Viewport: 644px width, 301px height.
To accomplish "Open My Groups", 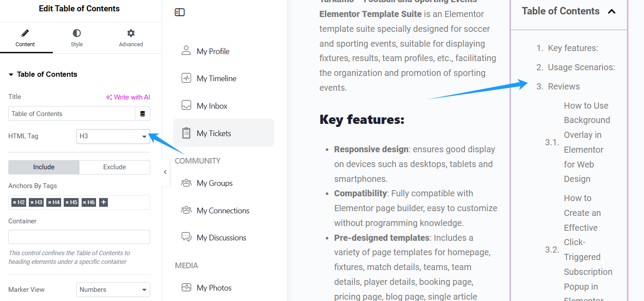I will click(x=215, y=183).
